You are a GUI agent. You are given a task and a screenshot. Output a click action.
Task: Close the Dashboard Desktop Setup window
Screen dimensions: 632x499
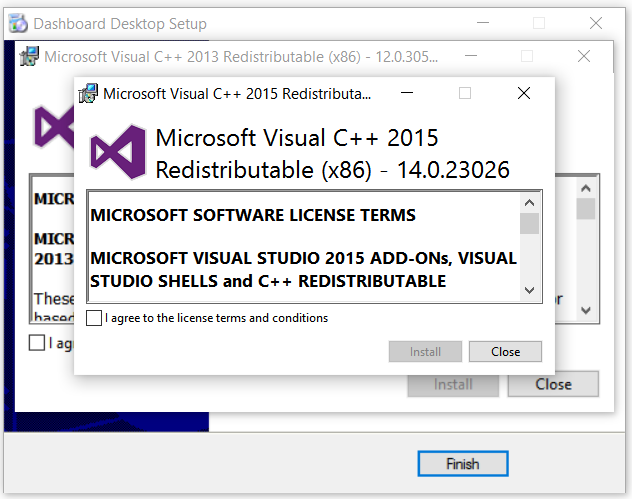[596, 23]
